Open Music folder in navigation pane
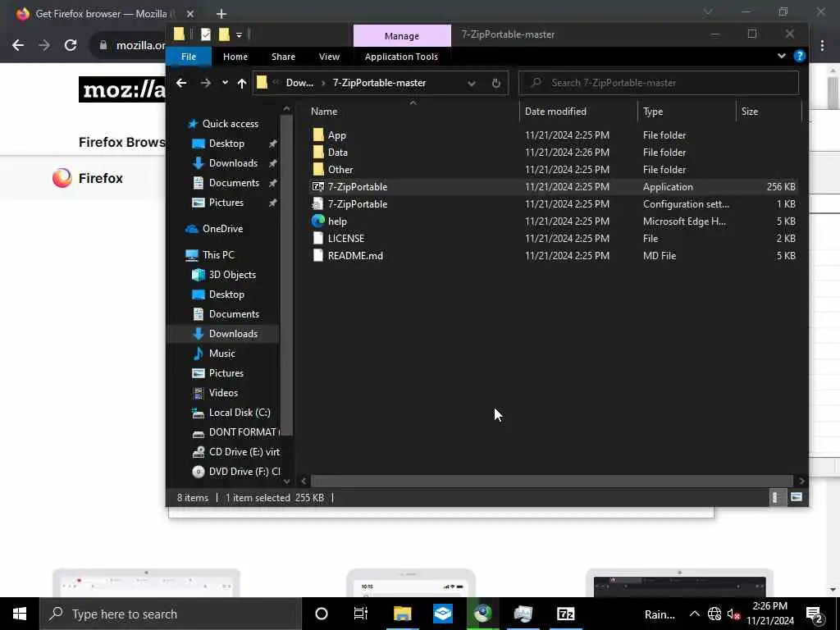The height and width of the screenshot is (630, 840). tap(221, 354)
